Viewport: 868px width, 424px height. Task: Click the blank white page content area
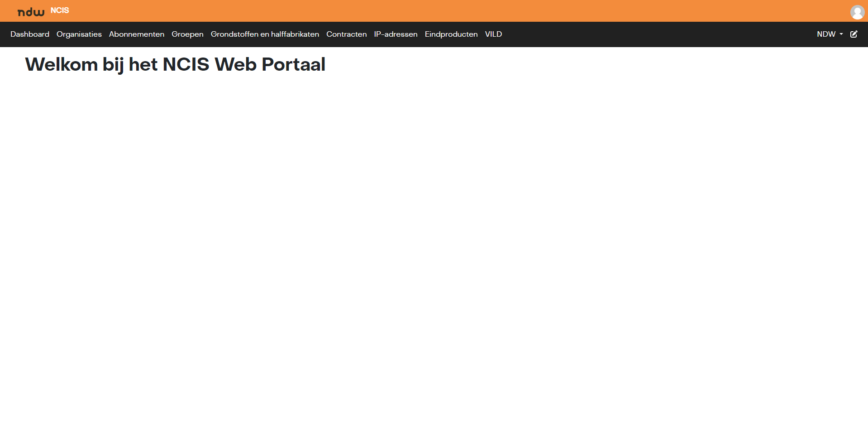[x=434, y=249]
